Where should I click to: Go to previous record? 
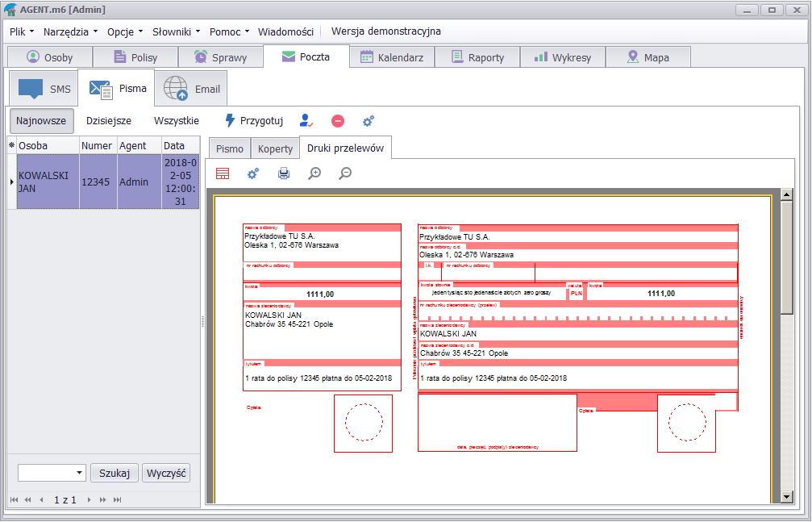tap(41, 499)
